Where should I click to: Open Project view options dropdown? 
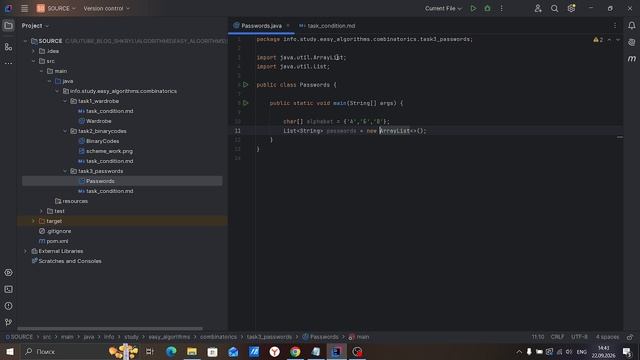tap(35, 26)
